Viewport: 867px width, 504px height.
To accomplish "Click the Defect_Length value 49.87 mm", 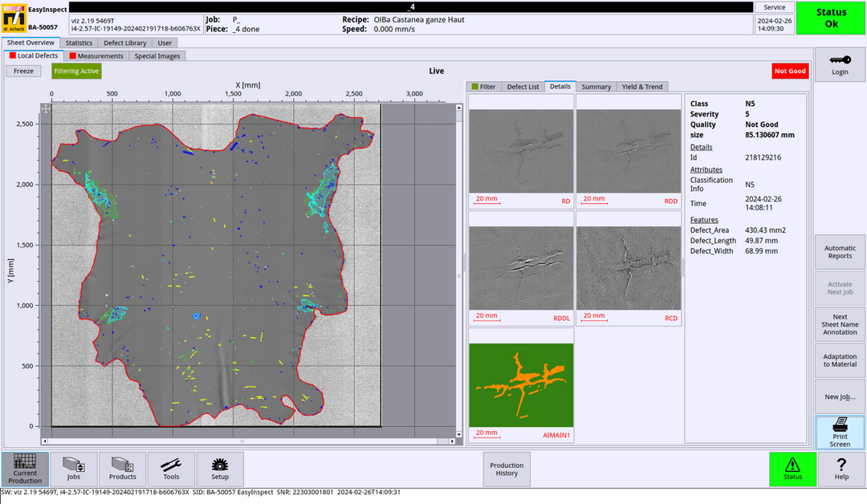I will [761, 241].
